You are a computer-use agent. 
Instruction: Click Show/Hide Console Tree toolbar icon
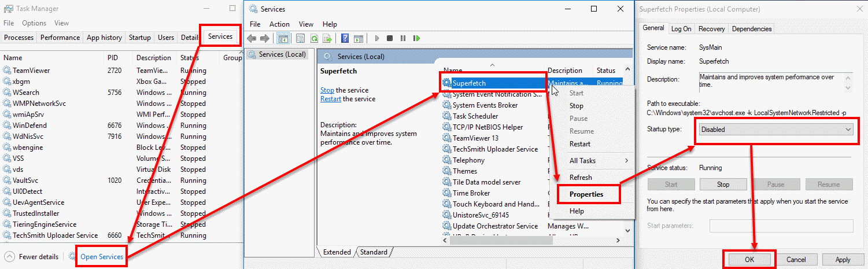tap(283, 39)
